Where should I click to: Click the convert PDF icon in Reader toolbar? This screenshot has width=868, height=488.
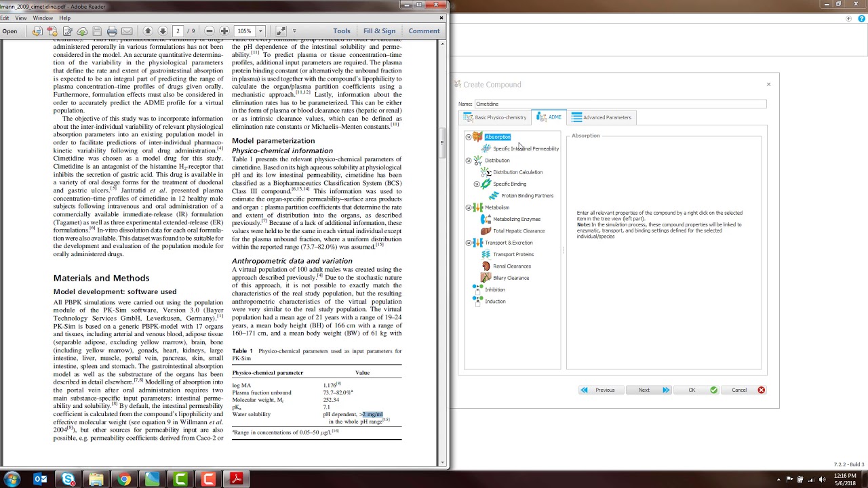(53, 31)
